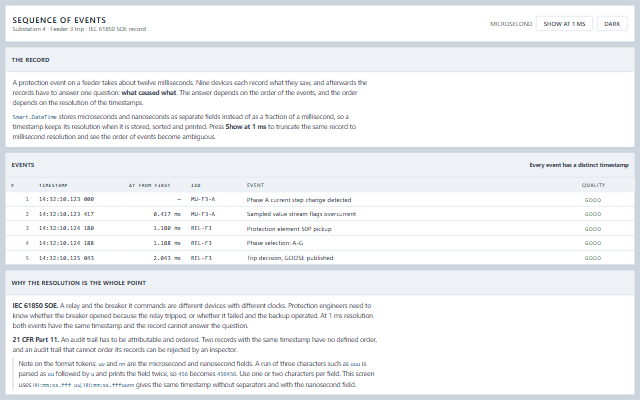Click the Δt FROM FIRST column header
The image size is (640, 400).
149,185
